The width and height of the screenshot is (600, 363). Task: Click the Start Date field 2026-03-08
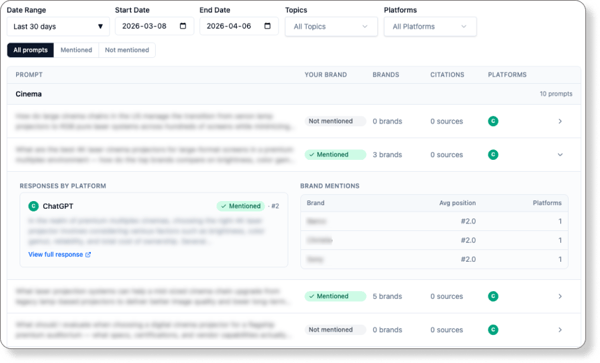(x=155, y=26)
